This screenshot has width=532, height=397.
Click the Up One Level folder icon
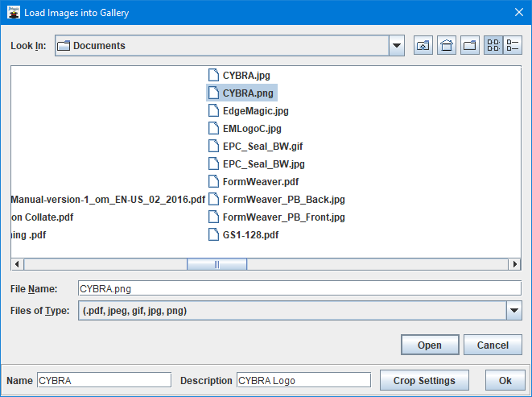(x=423, y=46)
